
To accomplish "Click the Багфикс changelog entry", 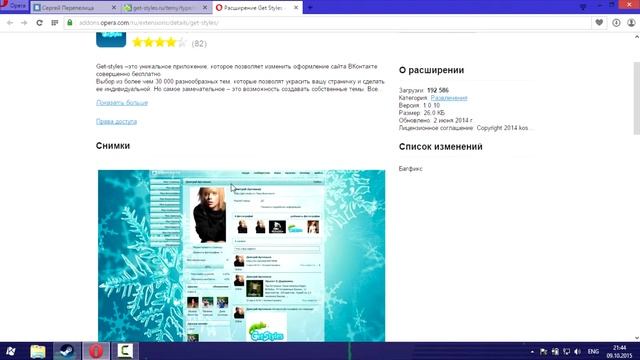I will pyautogui.click(x=411, y=169).
